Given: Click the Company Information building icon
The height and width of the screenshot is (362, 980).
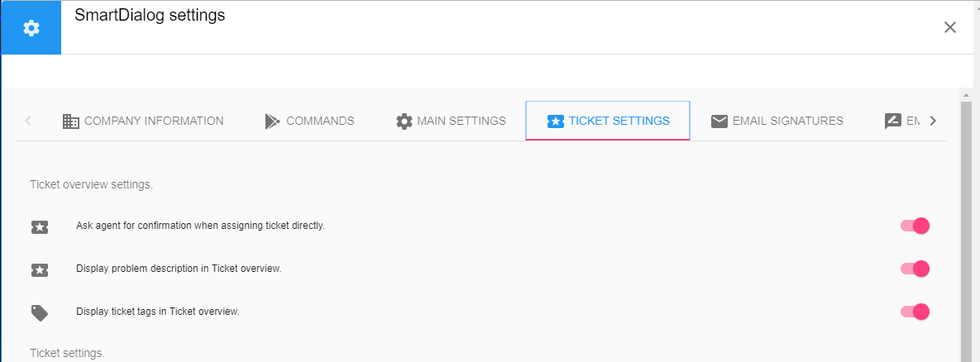Looking at the screenshot, I should tap(71, 121).
